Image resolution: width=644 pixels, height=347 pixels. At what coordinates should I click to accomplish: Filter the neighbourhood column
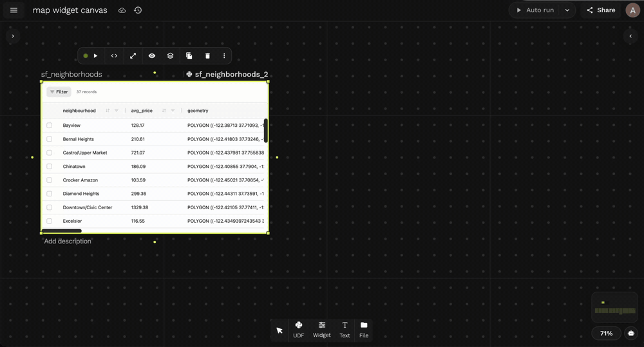[x=117, y=111]
